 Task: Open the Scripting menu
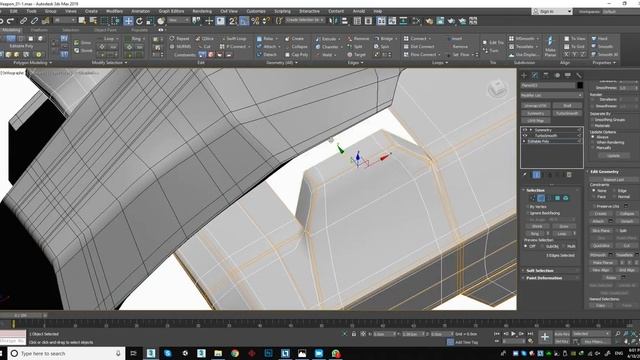(x=282, y=11)
